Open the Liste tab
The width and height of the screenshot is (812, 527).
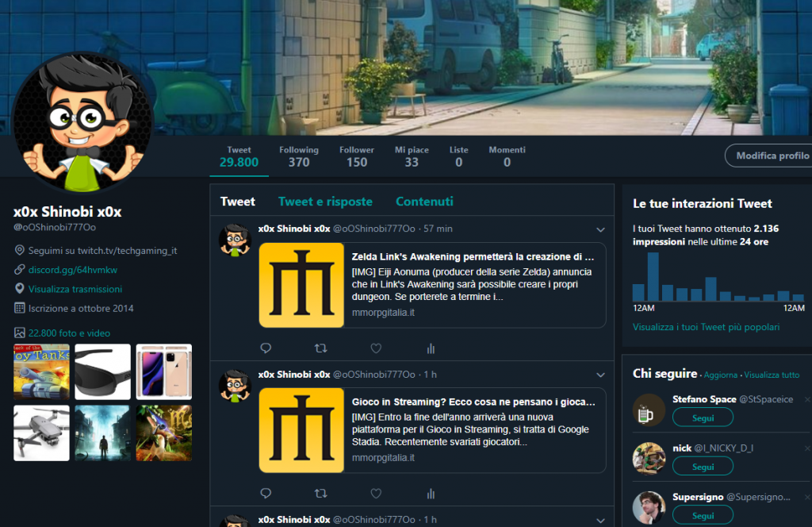(459, 156)
